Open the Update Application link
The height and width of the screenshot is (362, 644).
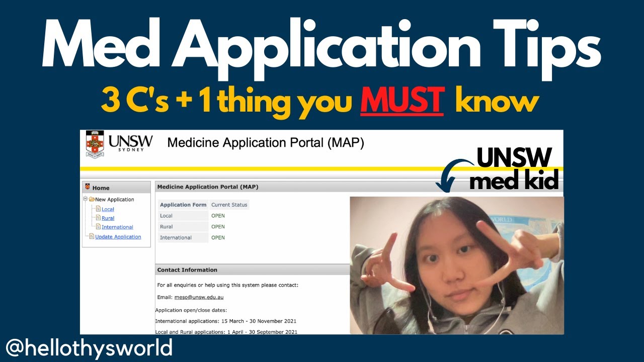pyautogui.click(x=118, y=237)
